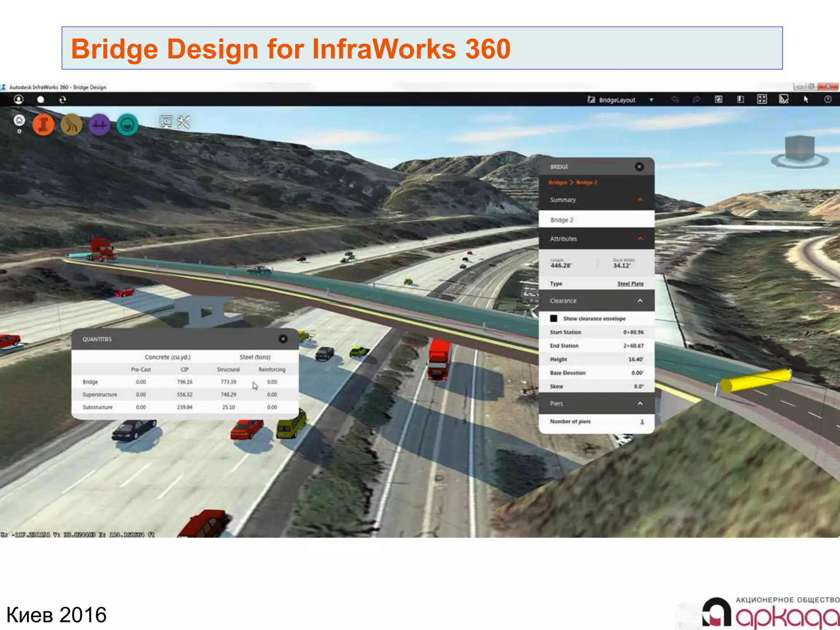Image resolution: width=840 pixels, height=630 pixels.
Task: Collapse the Piers section
Action: [x=640, y=404]
